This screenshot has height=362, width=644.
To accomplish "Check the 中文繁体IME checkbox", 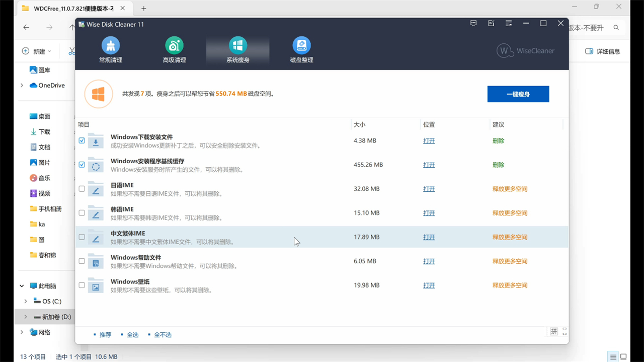I will coord(82,237).
